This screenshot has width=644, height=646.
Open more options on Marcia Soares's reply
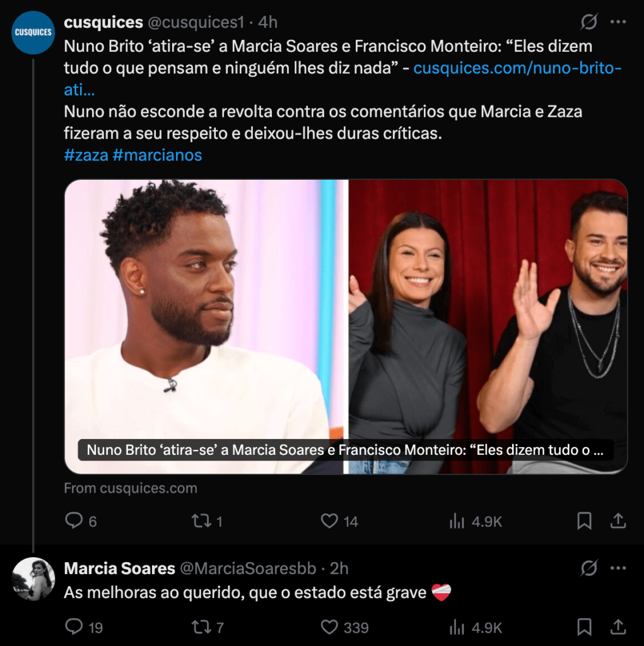click(618, 568)
